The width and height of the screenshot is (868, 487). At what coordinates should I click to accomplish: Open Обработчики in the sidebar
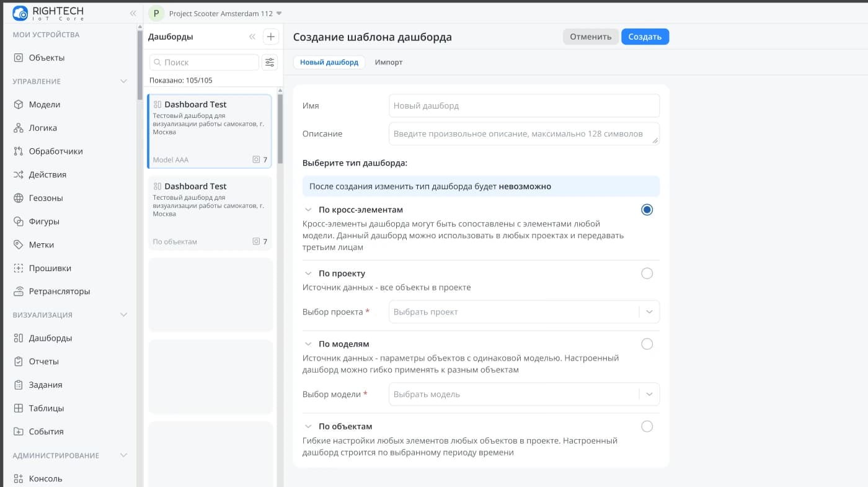pos(55,151)
